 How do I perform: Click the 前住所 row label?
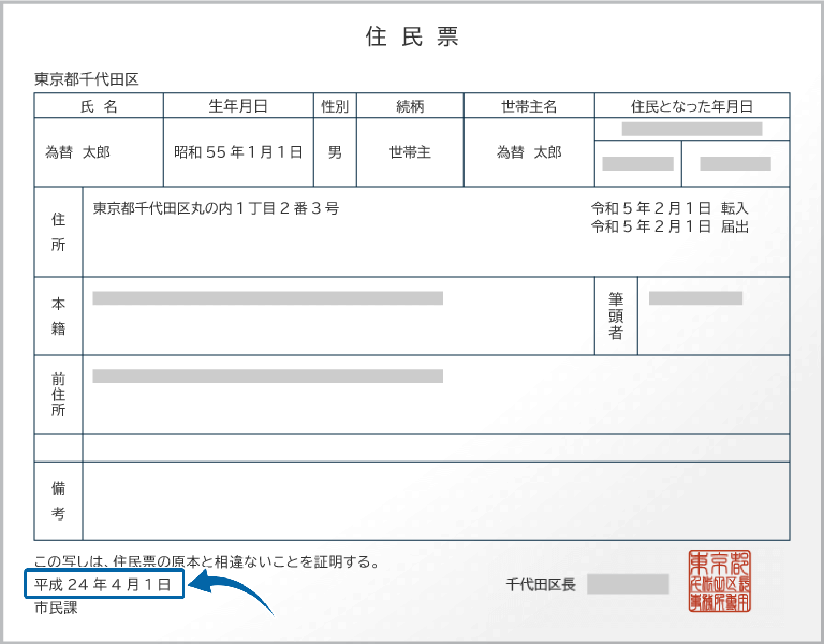point(58,394)
